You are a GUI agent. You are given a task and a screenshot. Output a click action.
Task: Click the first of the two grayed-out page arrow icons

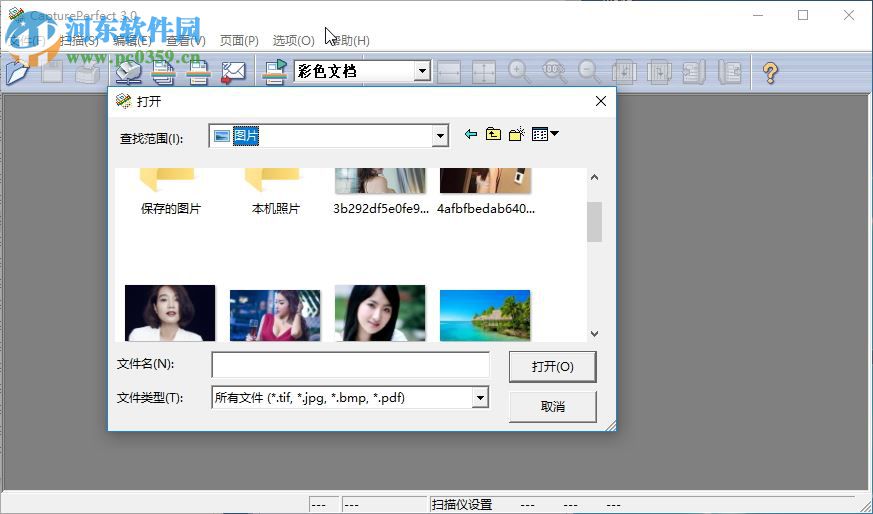[624, 72]
